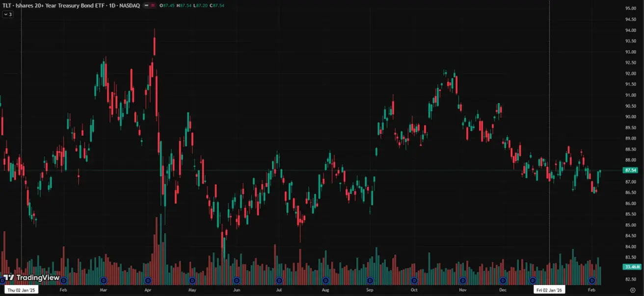The height and width of the screenshot is (296, 644).
Task: Click the TradingView logo
Action: coord(31,278)
